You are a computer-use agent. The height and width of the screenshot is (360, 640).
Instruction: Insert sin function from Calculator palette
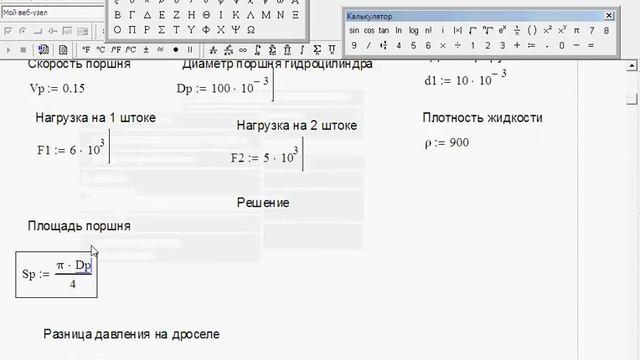coord(354,31)
